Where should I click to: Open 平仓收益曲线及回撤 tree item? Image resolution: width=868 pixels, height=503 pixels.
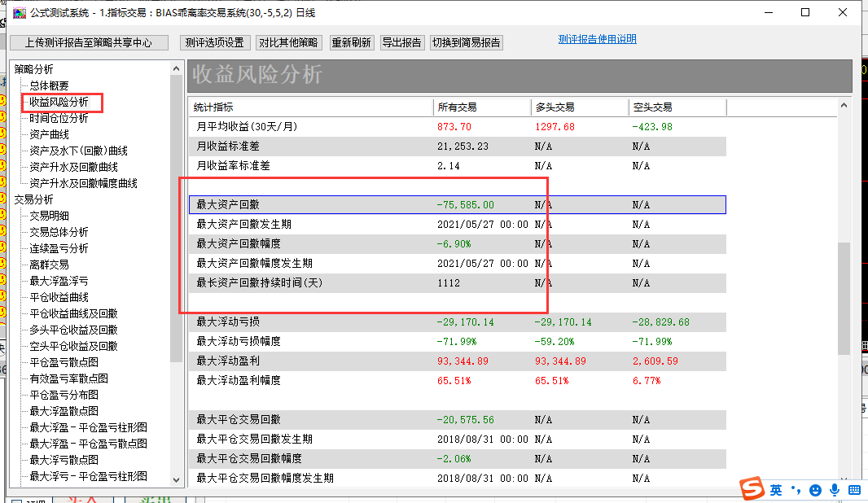73,313
